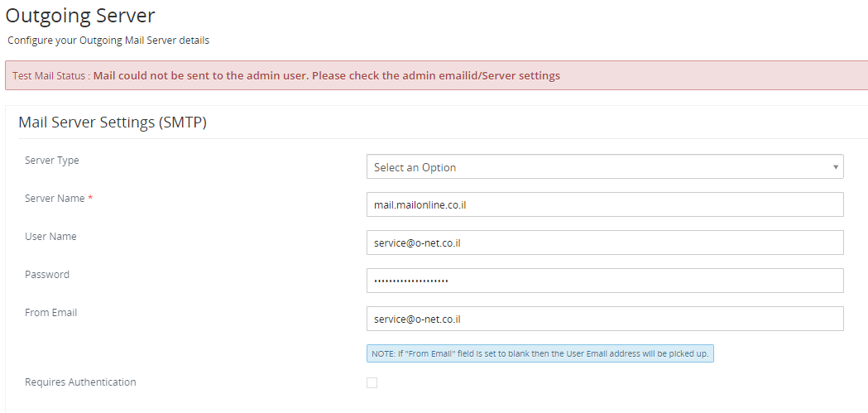Click the Test Mail Status label in banner
This screenshot has height=413, width=868.
coord(51,76)
